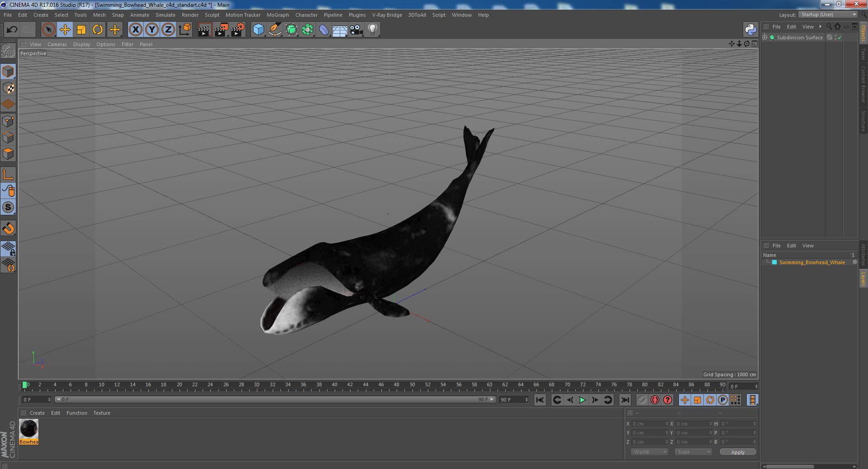This screenshot has width=868, height=469.
Task: Add a Light object
Action: click(373, 30)
